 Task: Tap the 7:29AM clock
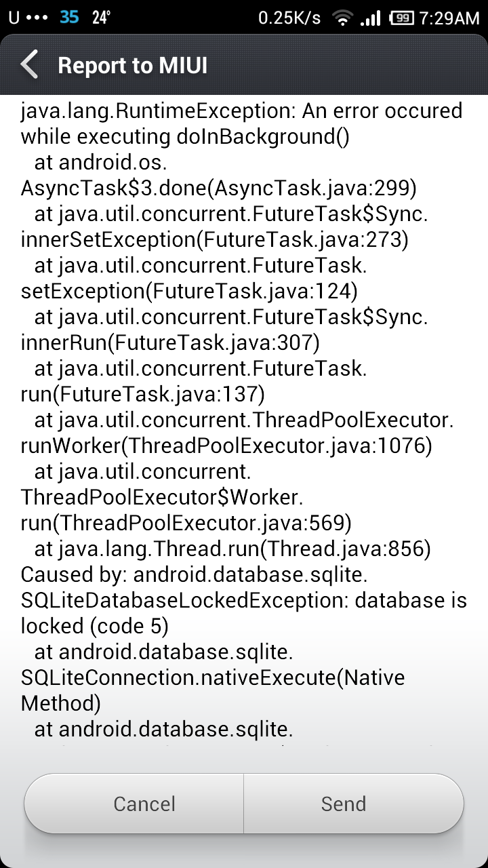[449, 18]
